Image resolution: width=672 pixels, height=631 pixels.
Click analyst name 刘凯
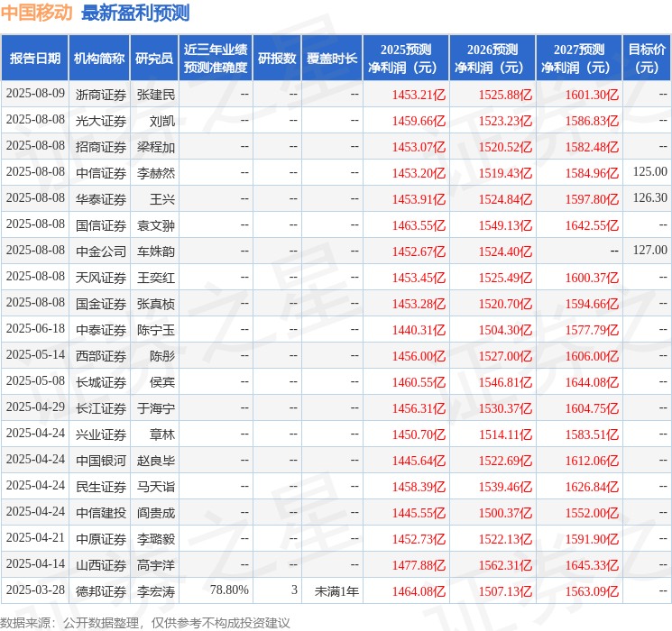(x=162, y=121)
